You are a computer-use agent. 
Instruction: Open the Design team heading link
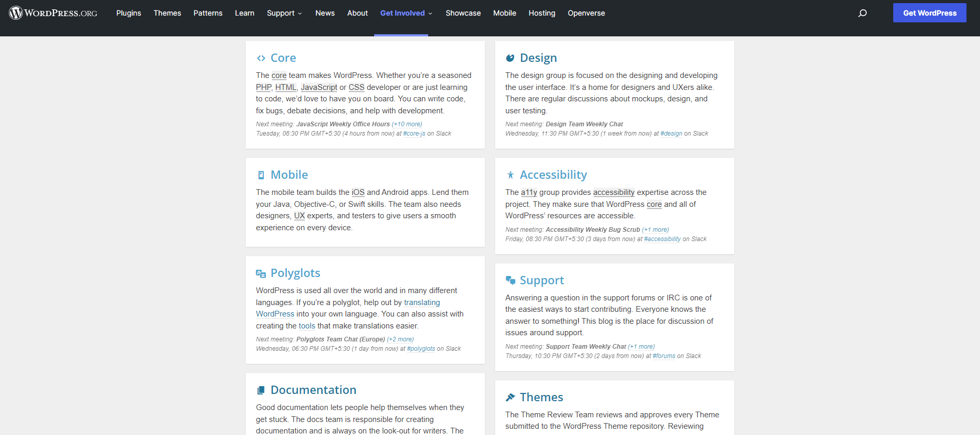[x=538, y=58]
